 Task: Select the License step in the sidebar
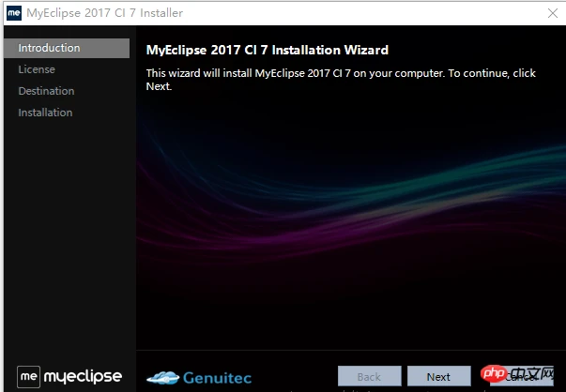(x=37, y=69)
